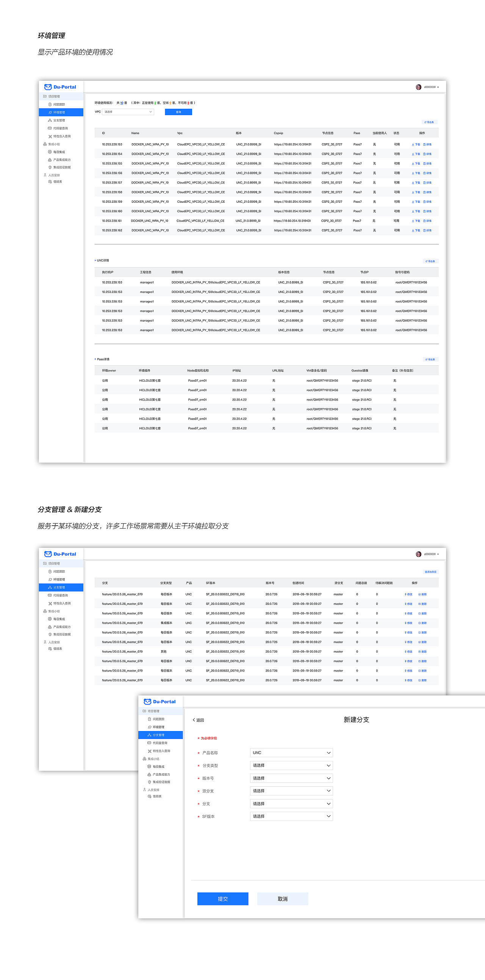Image resolution: width=485 pixels, height=980 pixels.
Task: Click 特性合入查询 icon in 环境管理 window sidebar
Action: point(50,136)
